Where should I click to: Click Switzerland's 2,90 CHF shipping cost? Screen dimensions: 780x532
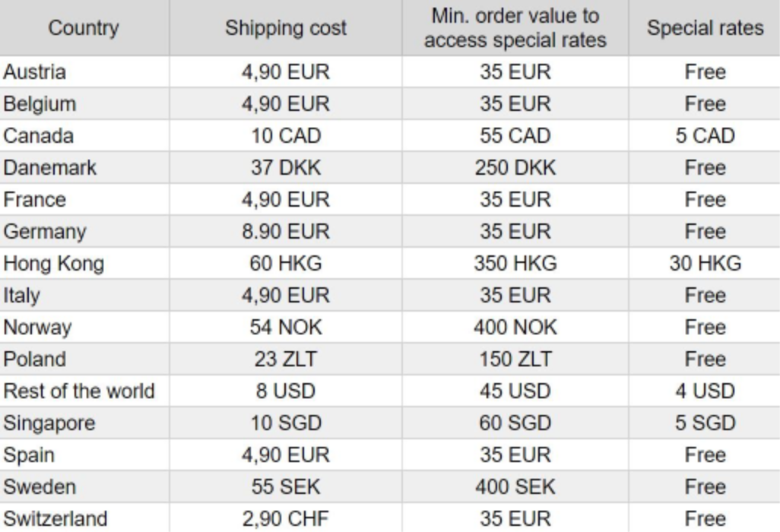(286, 519)
